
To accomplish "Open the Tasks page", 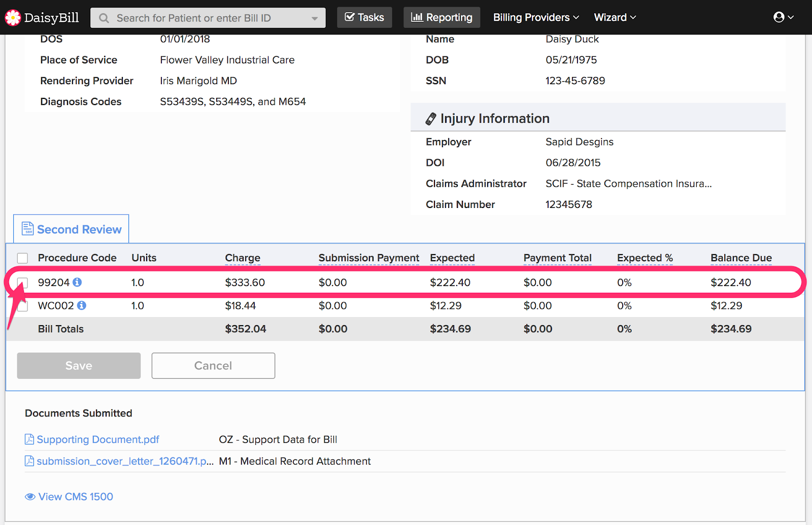I will coord(364,18).
